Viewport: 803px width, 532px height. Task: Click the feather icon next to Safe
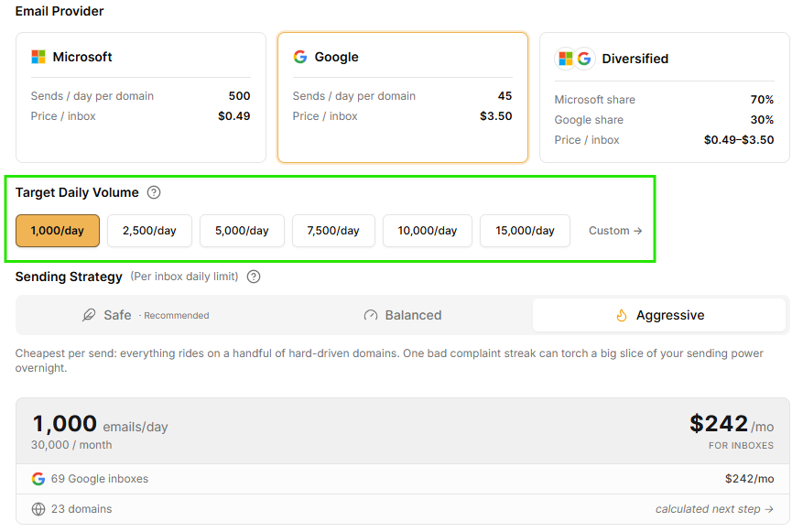click(89, 315)
